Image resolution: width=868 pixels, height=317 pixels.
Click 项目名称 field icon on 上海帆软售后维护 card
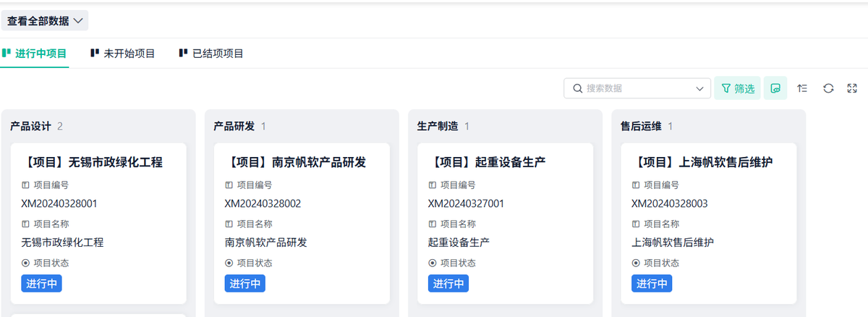[x=636, y=224]
